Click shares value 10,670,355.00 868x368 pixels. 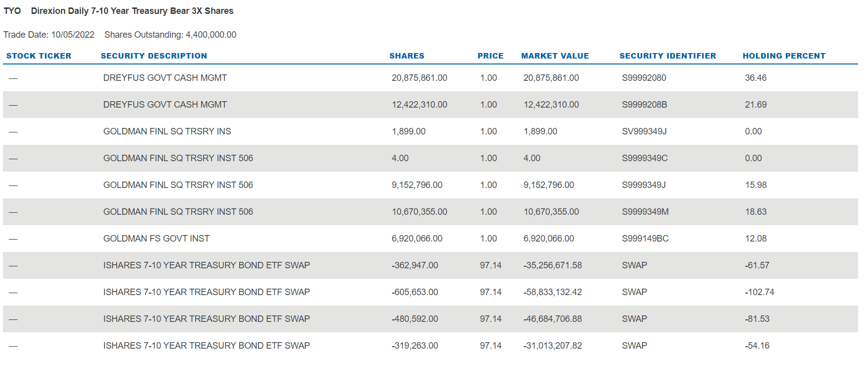point(419,212)
